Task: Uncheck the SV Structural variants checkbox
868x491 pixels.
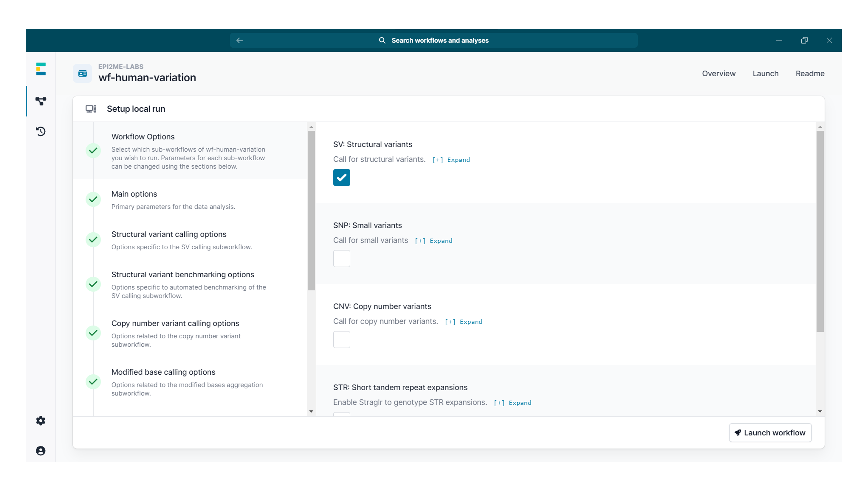Action: click(x=342, y=177)
